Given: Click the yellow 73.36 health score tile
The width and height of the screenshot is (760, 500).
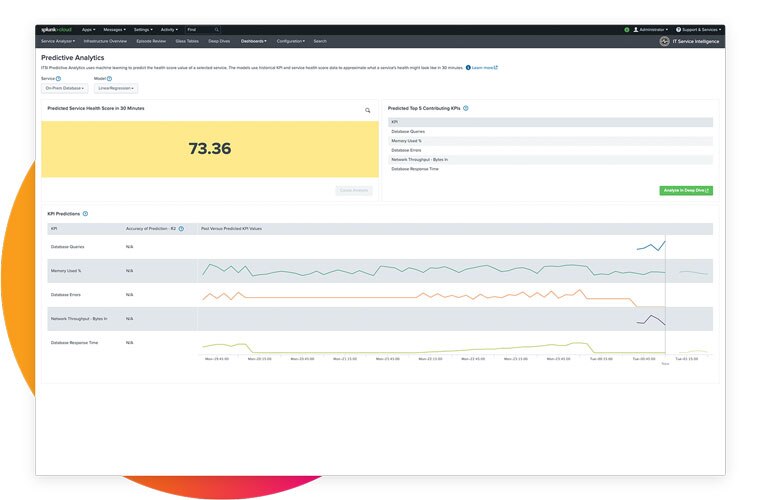Looking at the screenshot, I should pyautogui.click(x=209, y=149).
